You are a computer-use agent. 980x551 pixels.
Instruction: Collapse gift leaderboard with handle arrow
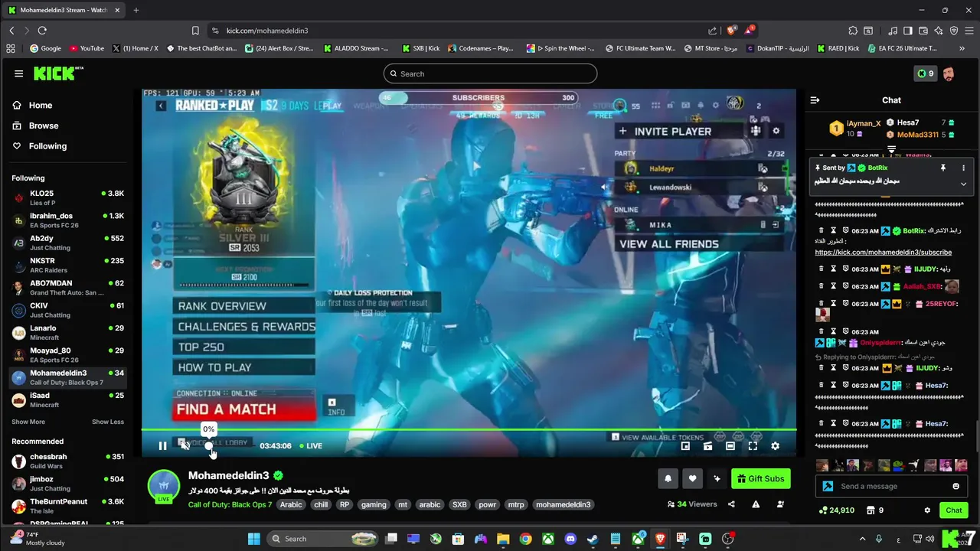[892, 148]
